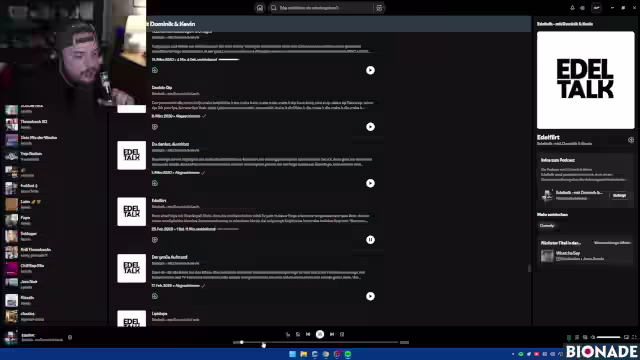Viewport: 640px width, 360px height.
Task: Skip to the next track in the player bar
Action: coord(332,334)
